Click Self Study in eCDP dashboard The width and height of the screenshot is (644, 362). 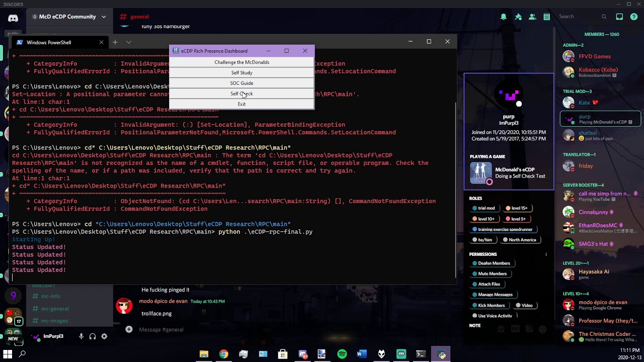pyautogui.click(x=242, y=73)
